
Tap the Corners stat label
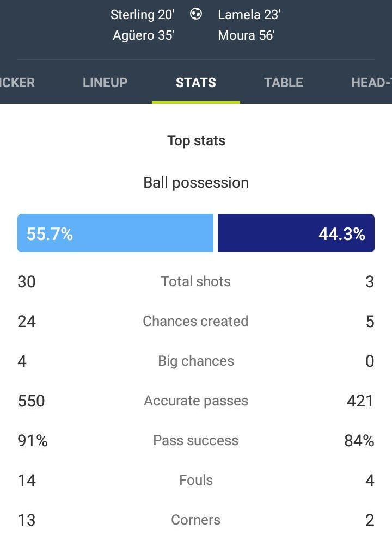(196, 520)
